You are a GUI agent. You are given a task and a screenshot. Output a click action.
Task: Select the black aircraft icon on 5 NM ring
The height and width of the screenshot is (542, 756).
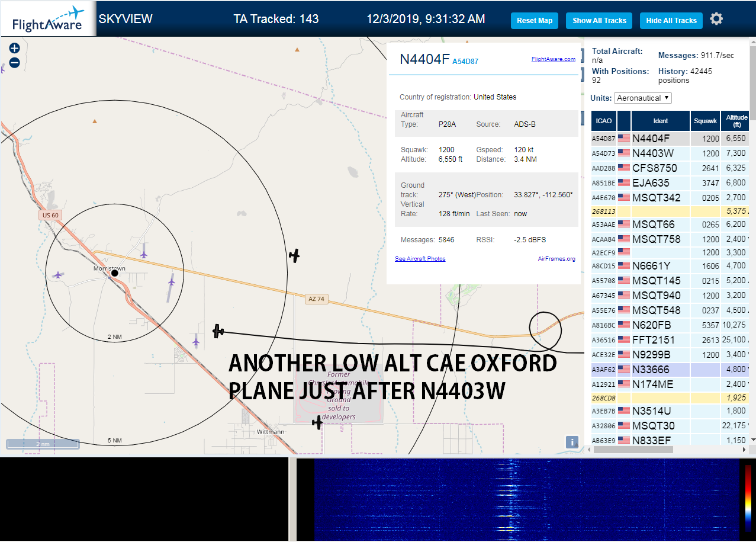tap(294, 255)
